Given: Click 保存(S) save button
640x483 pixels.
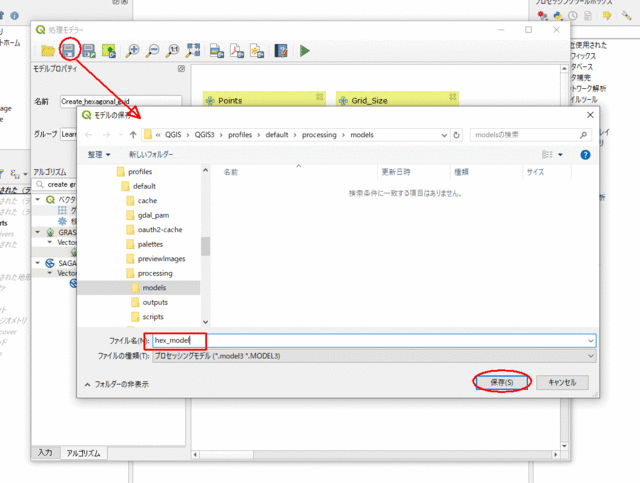Looking at the screenshot, I should pyautogui.click(x=502, y=383).
